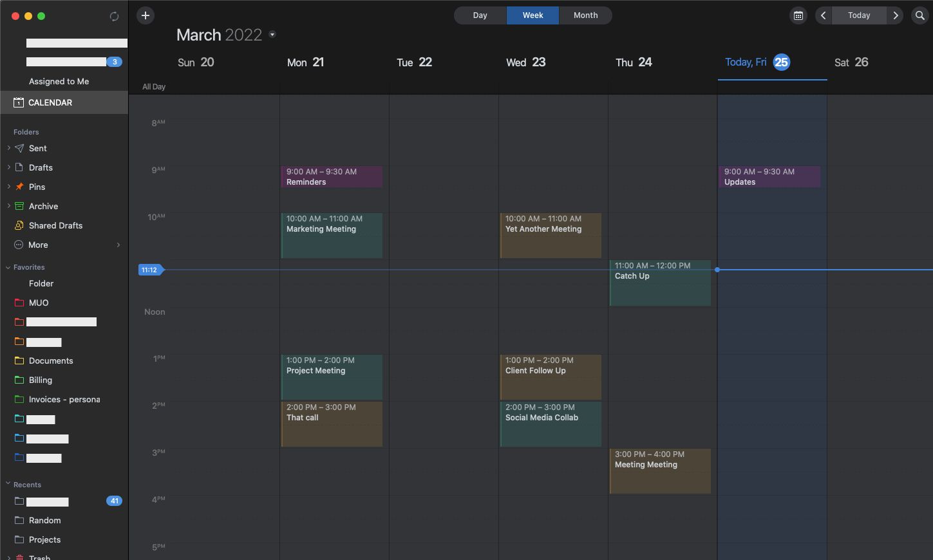Open the More submenu arrow

point(118,245)
